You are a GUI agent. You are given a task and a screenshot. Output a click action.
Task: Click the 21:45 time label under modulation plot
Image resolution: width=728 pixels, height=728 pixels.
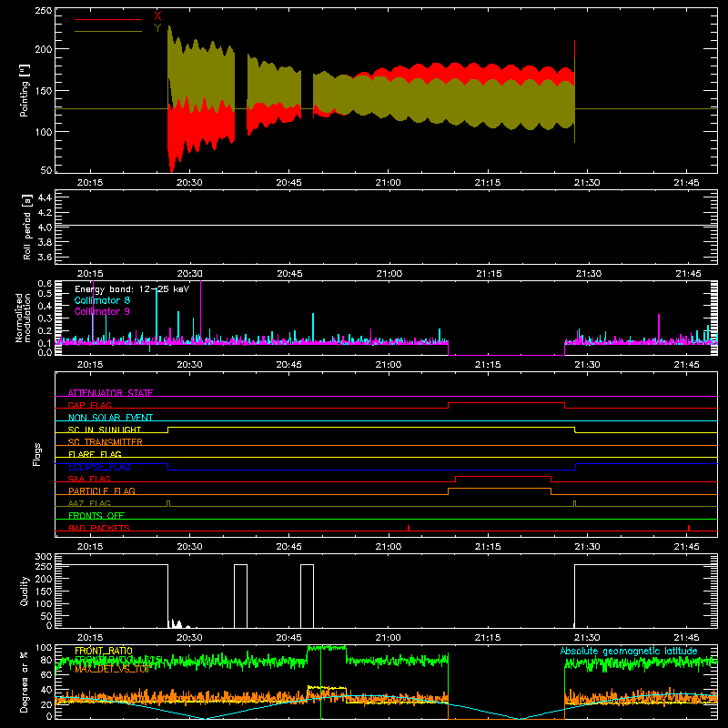click(x=686, y=365)
